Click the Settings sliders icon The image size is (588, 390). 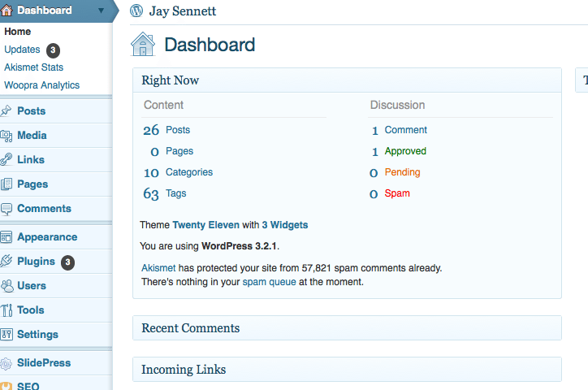pyautogui.click(x=6, y=334)
